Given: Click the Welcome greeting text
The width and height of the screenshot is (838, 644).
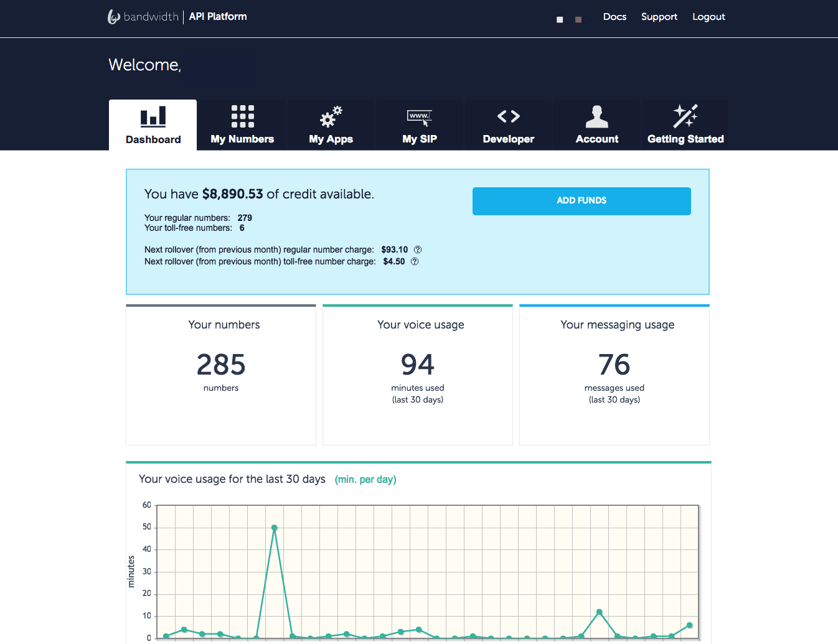Looking at the screenshot, I should (145, 65).
